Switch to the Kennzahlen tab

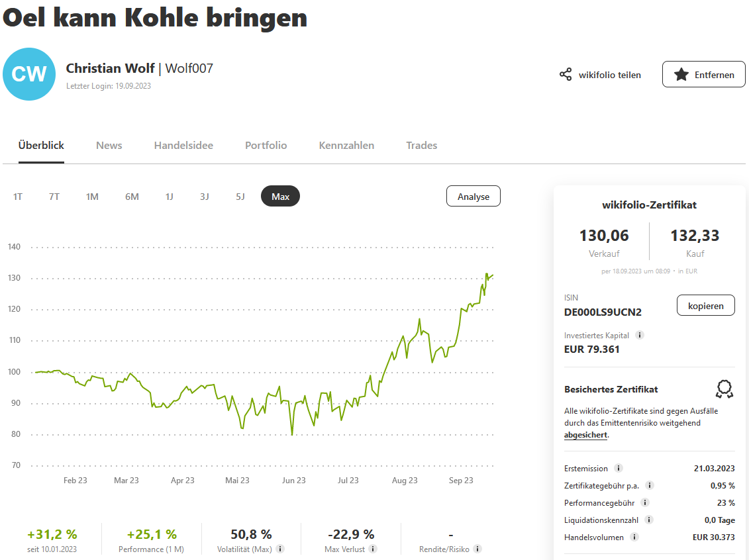[x=346, y=146]
